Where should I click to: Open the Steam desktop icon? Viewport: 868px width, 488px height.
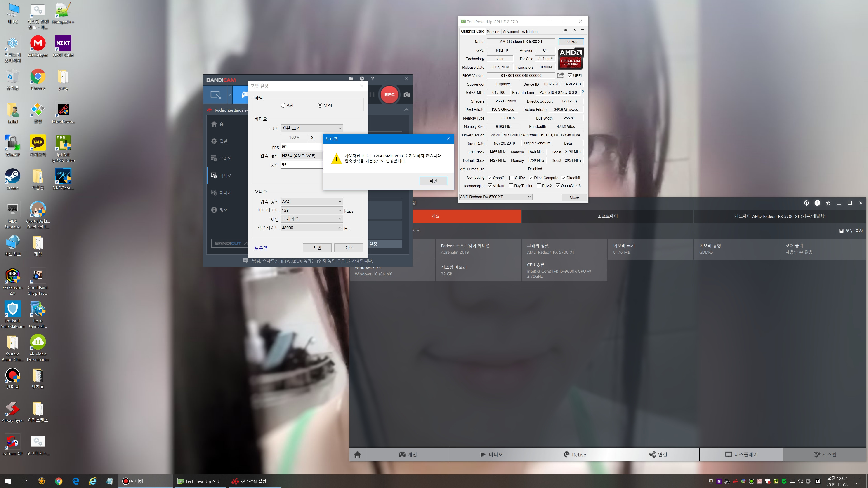[x=12, y=179]
